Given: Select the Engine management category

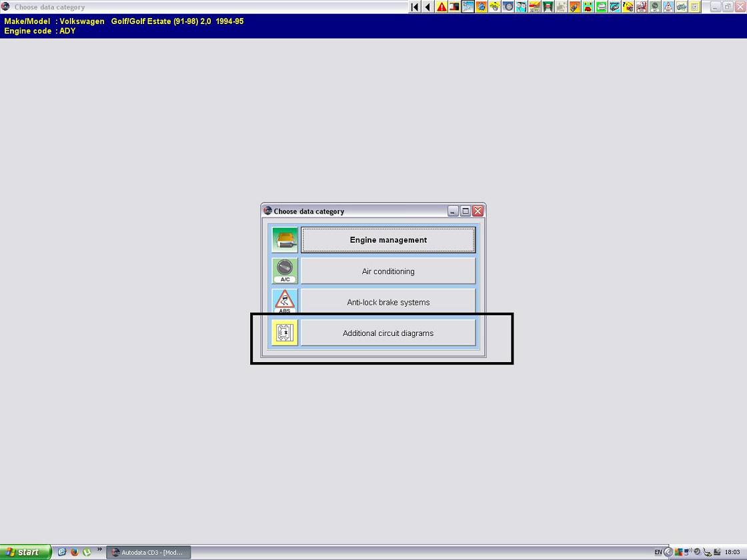Looking at the screenshot, I should pos(388,240).
